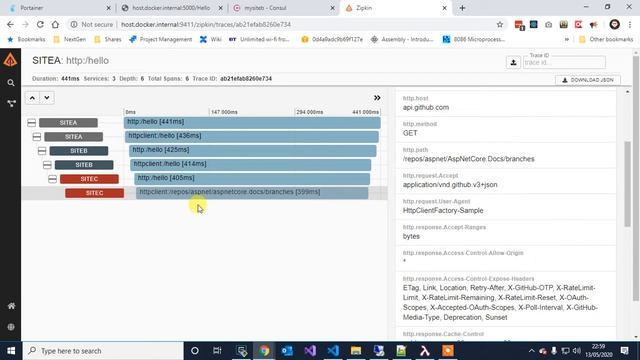Open Visual Studio from the taskbar

(x=310, y=351)
